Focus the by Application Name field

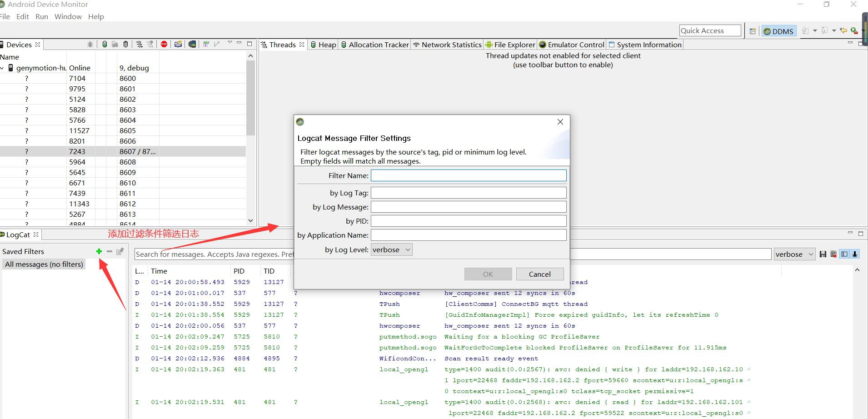469,235
